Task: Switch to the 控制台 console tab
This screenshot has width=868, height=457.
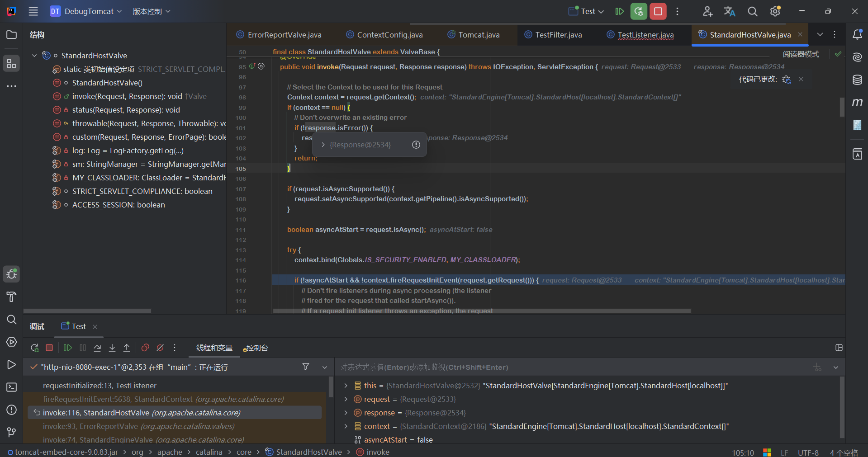Action: pyautogui.click(x=256, y=348)
